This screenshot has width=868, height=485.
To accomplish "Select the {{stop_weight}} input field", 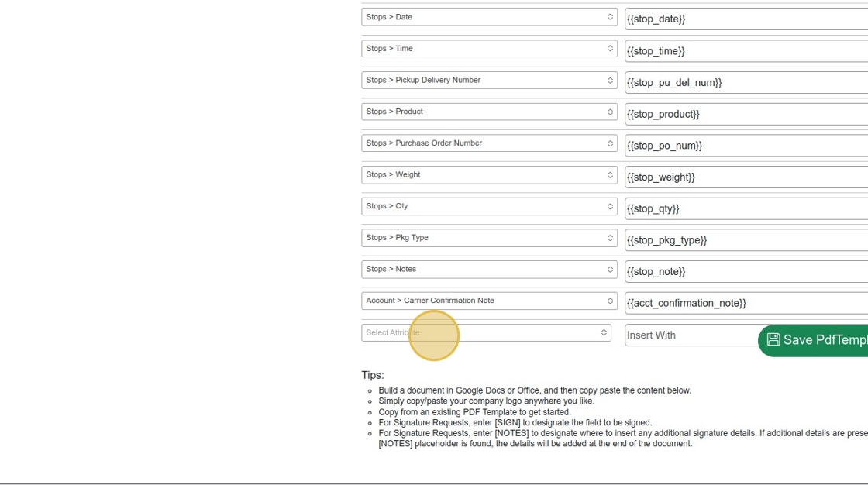I will click(x=744, y=177).
